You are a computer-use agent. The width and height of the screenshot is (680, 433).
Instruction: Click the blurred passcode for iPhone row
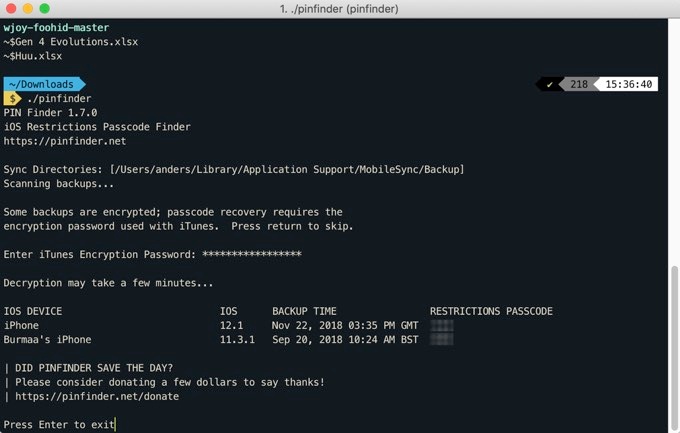pyautogui.click(x=441, y=326)
